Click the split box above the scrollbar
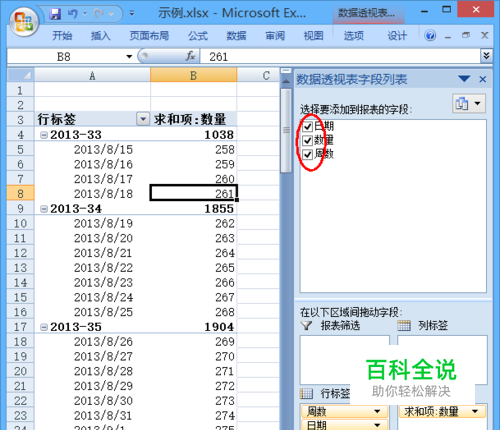The width and height of the screenshot is (500, 430). pos(286,71)
